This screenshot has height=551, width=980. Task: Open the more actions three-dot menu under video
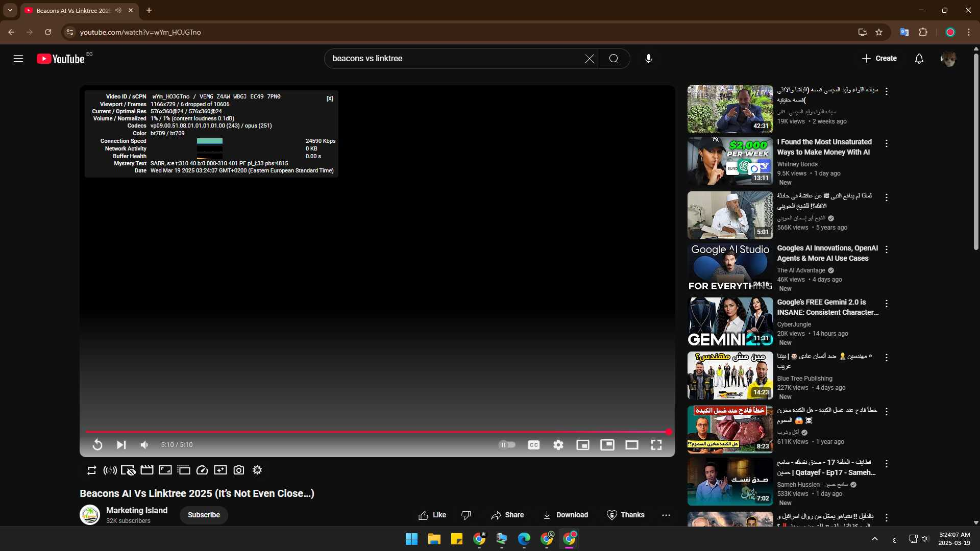666,515
